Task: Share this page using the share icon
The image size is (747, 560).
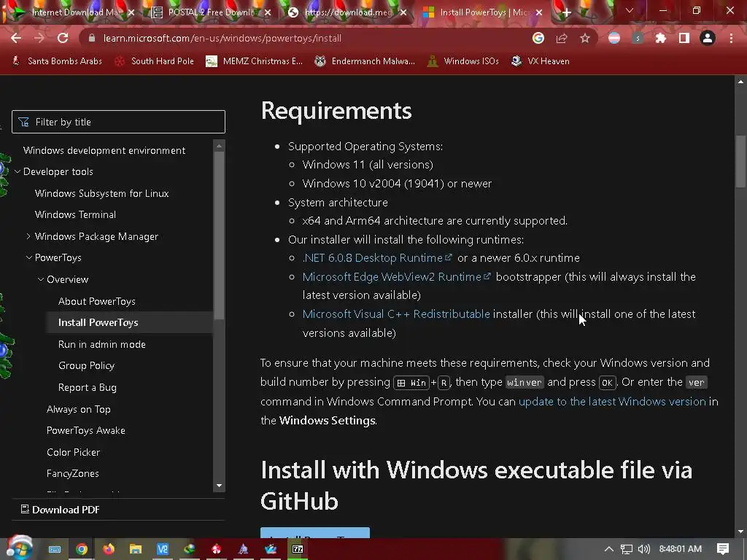Action: click(562, 38)
